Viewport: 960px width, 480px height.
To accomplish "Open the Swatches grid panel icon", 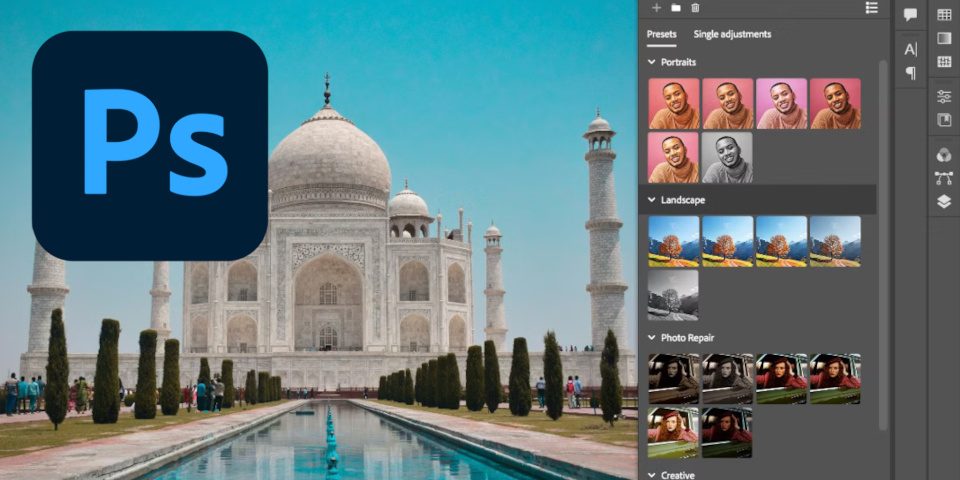I will coord(943,15).
